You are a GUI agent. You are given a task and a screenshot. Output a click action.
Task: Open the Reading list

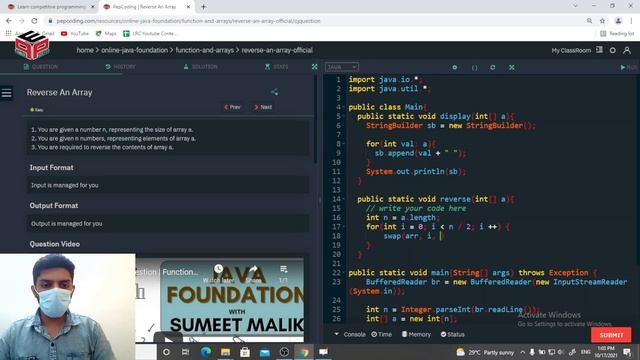click(617, 33)
